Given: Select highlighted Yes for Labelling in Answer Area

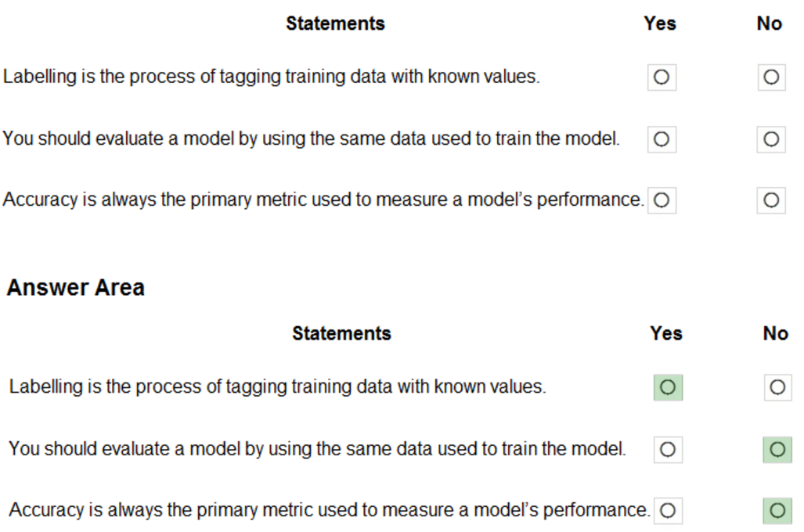Looking at the screenshot, I should click(668, 387).
